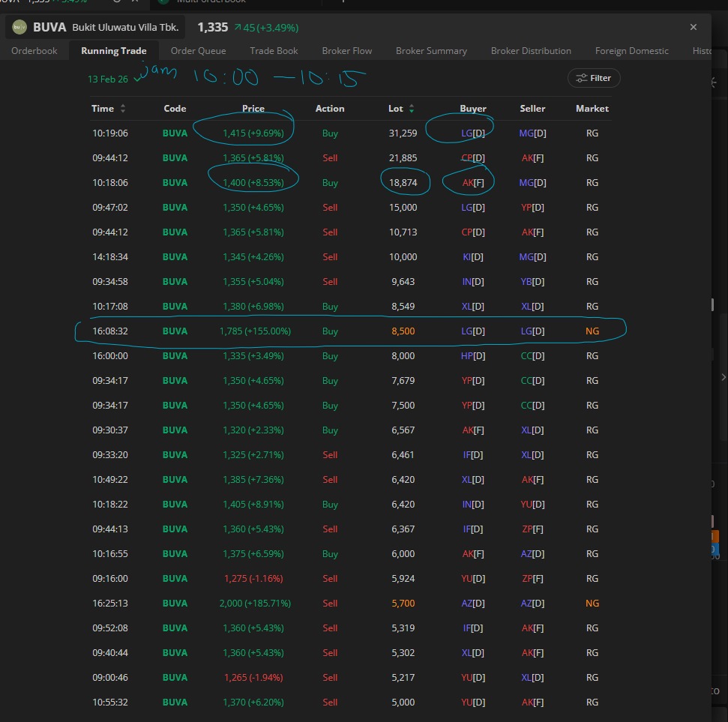Open the Filter options button
Screen dimensions: 728x722
point(594,78)
